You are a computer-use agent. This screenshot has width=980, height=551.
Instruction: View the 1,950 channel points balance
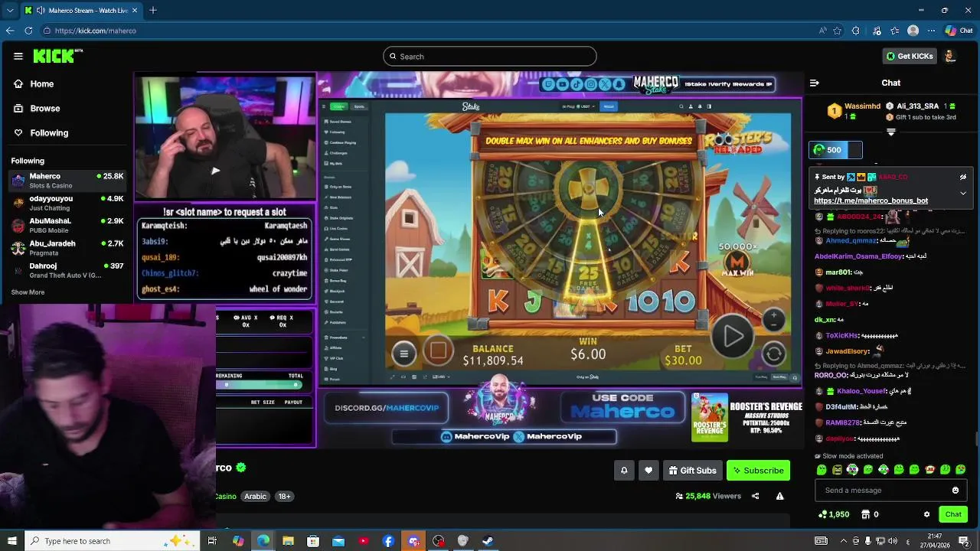point(834,514)
